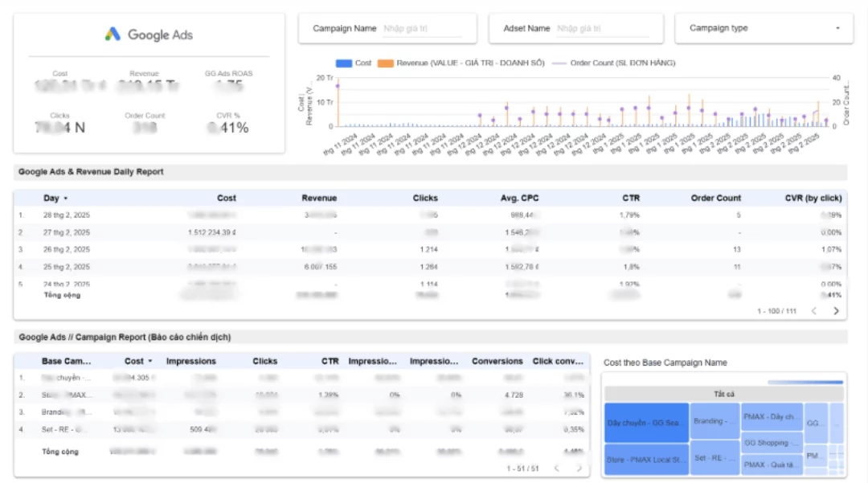Click the blue Cost legend color swatch

(x=345, y=63)
